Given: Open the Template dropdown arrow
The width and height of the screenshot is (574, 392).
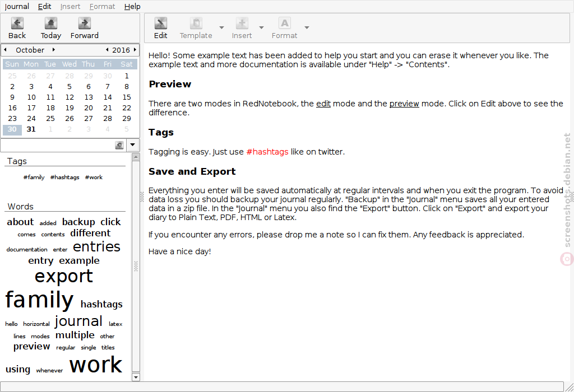Looking at the screenshot, I should tap(221, 28).
